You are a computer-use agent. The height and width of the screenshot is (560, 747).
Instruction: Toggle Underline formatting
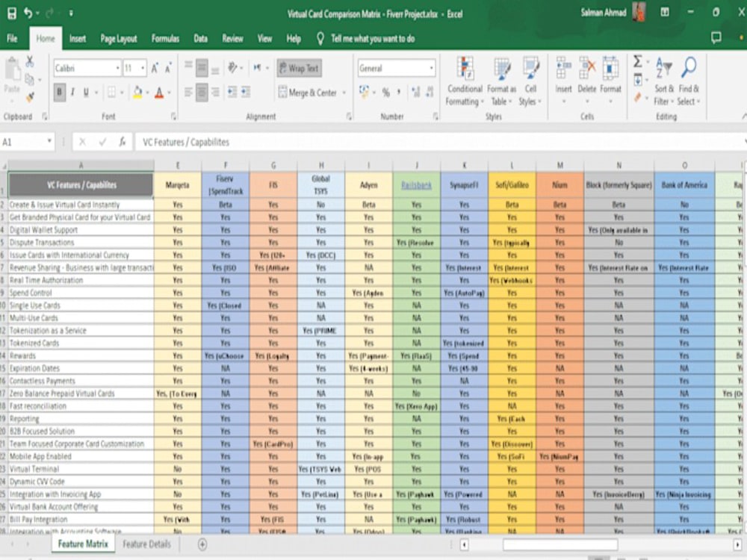point(86,93)
